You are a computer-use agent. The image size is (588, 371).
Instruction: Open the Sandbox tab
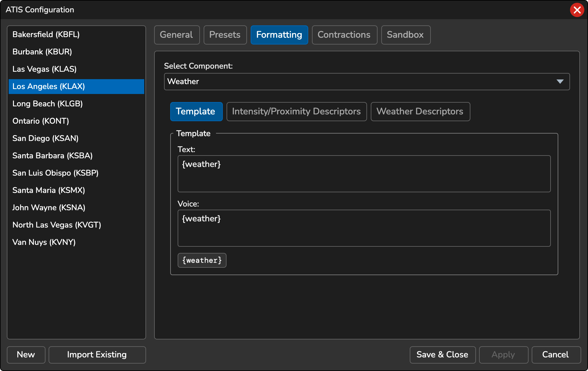tap(405, 35)
